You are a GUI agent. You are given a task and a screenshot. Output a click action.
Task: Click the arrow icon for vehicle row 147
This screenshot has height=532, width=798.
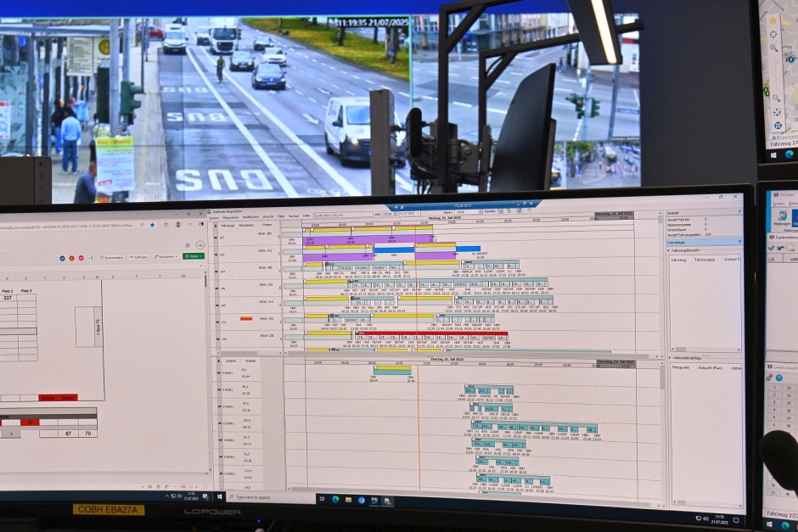(x=216, y=238)
